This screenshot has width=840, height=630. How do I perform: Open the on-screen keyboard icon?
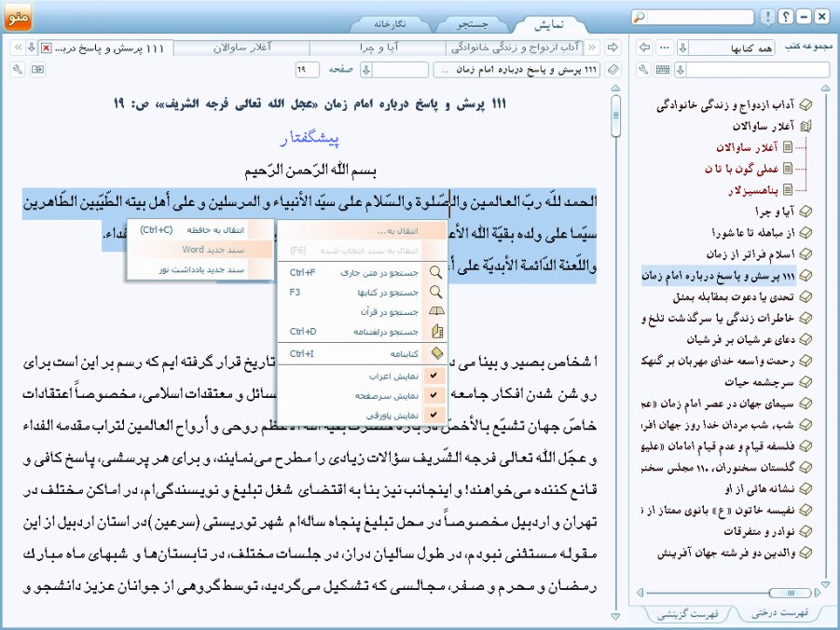coord(663,70)
